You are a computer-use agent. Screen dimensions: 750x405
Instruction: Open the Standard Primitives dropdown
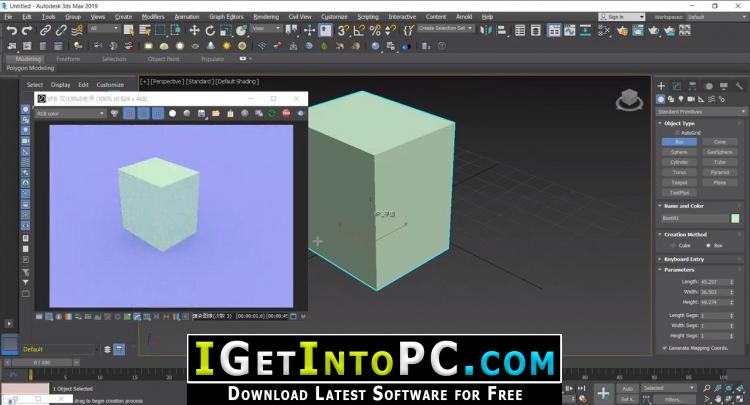(698, 111)
